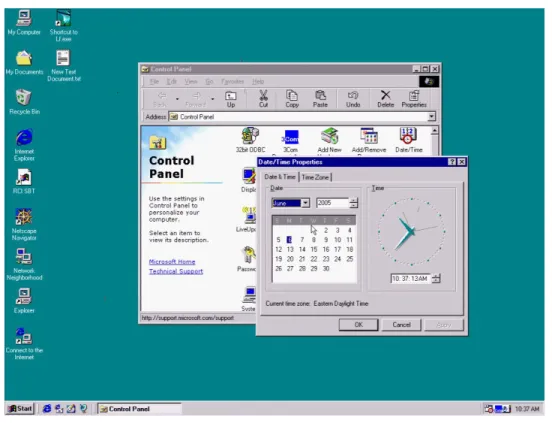Select the 3Com control panel icon
The width and height of the screenshot is (552, 423).
(291, 142)
